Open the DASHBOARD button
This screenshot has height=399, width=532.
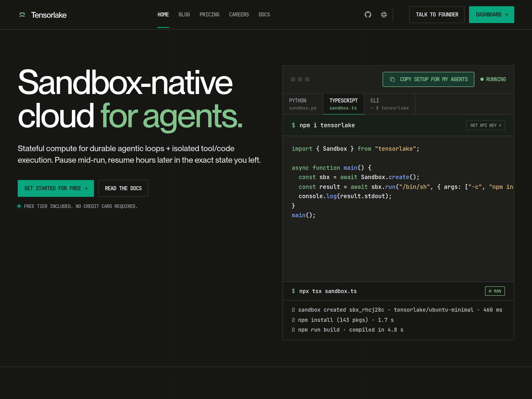[x=491, y=15]
